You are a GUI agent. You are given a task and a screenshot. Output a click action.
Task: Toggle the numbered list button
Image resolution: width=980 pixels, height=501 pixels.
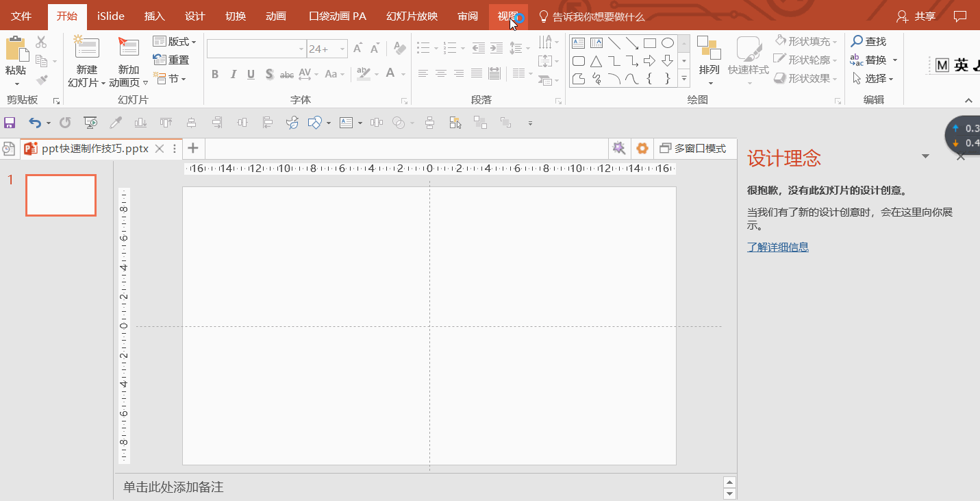click(450, 48)
